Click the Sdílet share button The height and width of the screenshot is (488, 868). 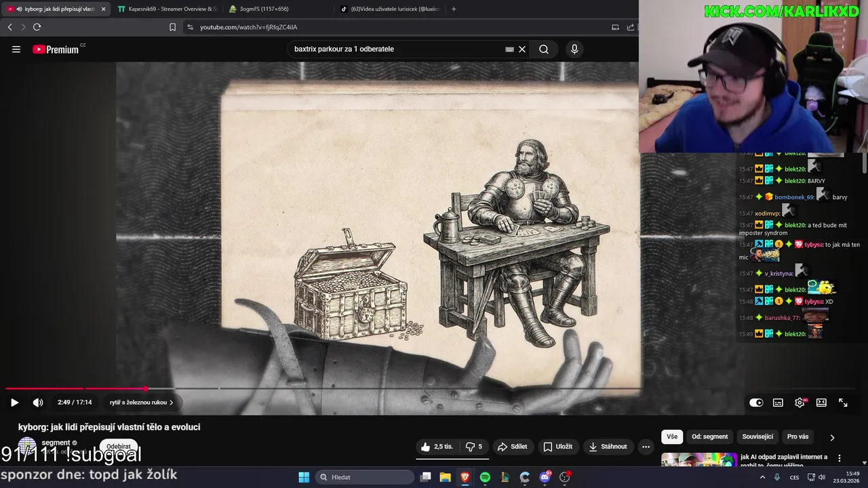[x=512, y=447]
